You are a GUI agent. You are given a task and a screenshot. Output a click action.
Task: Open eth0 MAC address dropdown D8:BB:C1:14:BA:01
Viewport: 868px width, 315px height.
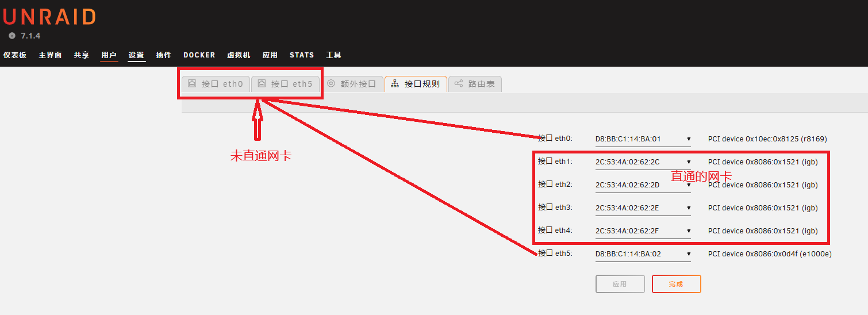[x=643, y=139]
